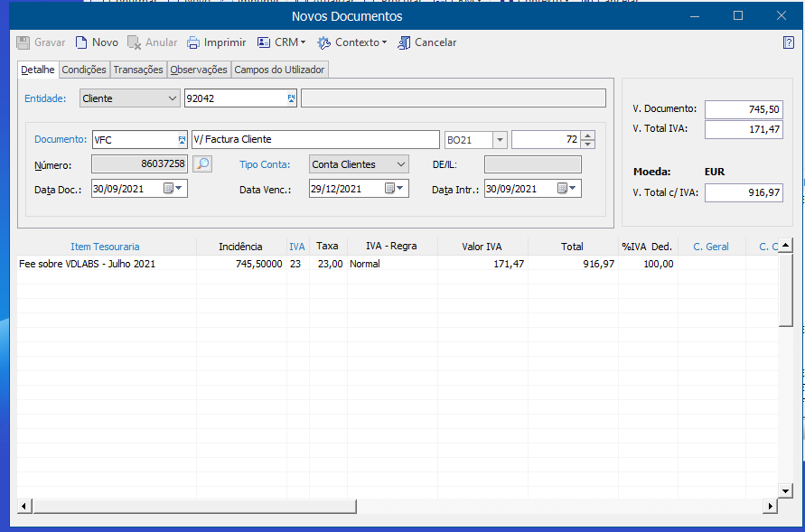Click the magnifier search icon beside Número

pos(203,163)
